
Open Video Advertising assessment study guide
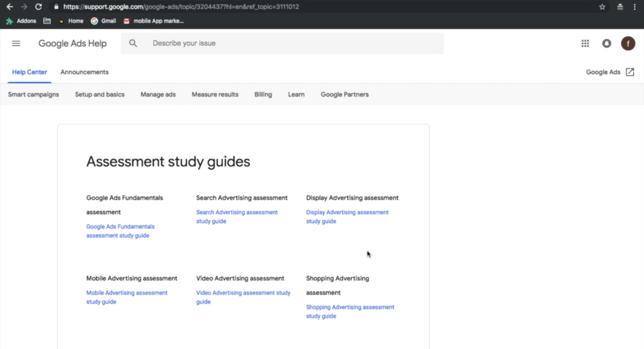[x=243, y=297]
